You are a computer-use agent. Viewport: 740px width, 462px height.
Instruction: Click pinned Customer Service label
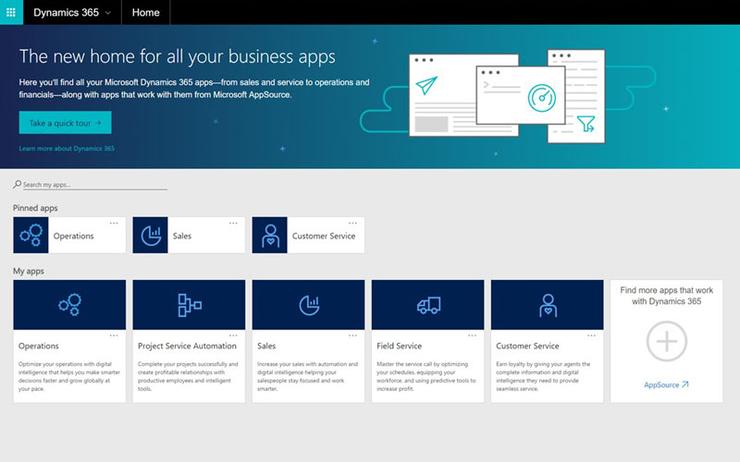pyautogui.click(x=324, y=236)
